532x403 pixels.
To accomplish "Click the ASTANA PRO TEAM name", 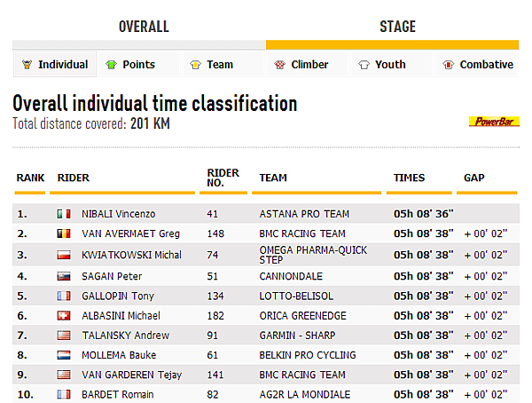I will [304, 214].
